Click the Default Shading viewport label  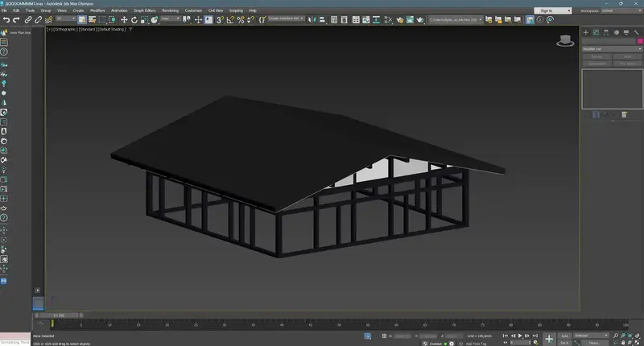click(112, 30)
